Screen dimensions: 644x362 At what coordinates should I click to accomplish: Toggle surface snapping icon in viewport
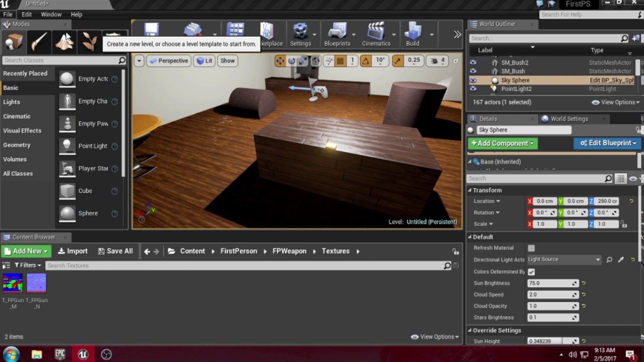(329, 61)
